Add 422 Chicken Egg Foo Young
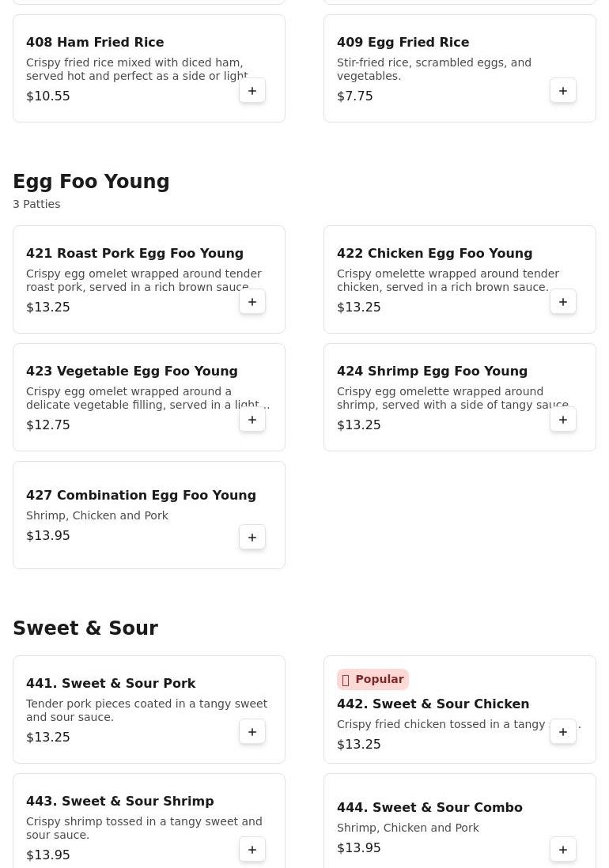609x868 pixels. [x=563, y=302]
